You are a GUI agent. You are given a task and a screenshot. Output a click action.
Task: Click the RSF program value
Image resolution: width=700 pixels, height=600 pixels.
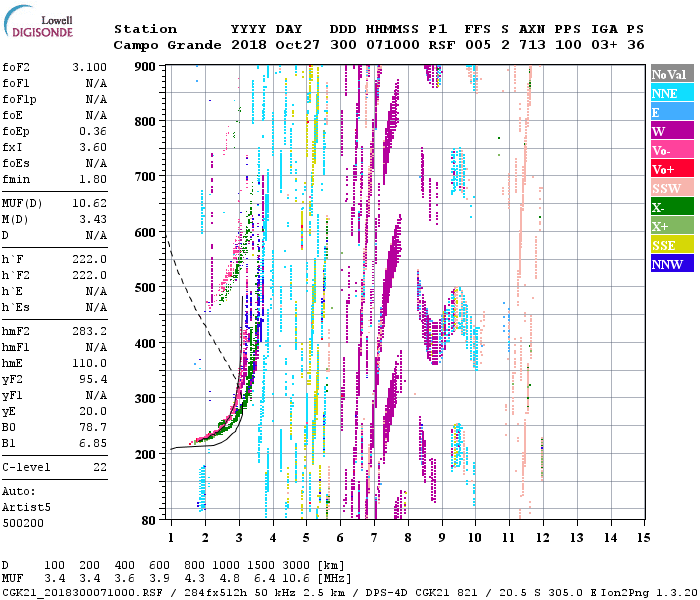[x=442, y=45]
